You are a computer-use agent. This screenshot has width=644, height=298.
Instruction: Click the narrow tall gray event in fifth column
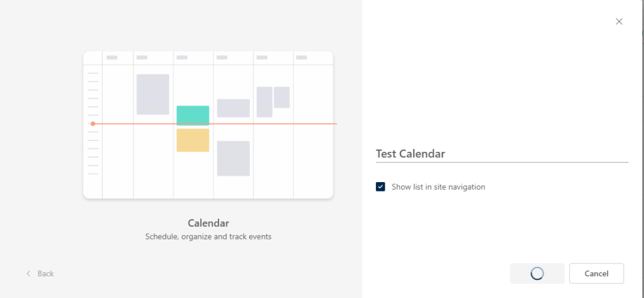pyautogui.click(x=264, y=102)
